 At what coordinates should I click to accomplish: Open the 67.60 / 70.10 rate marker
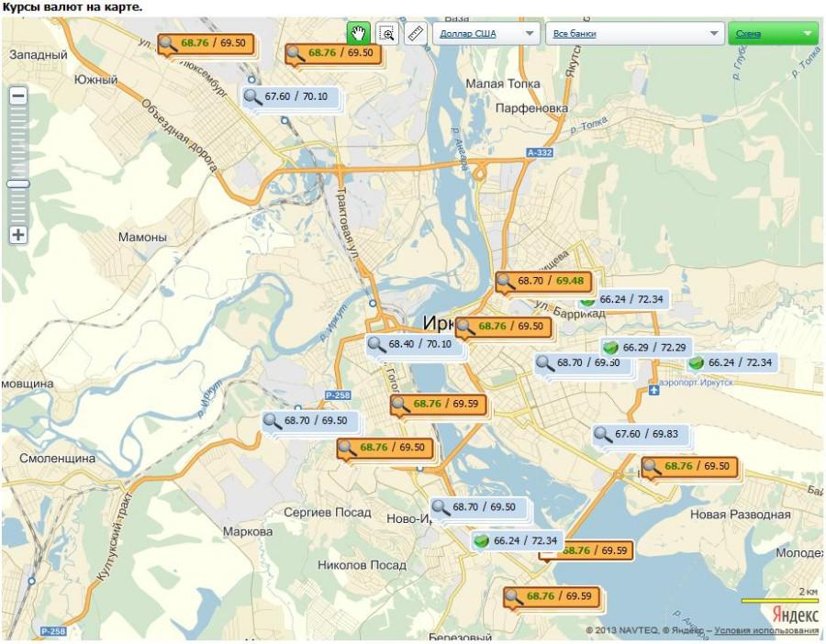291,96
